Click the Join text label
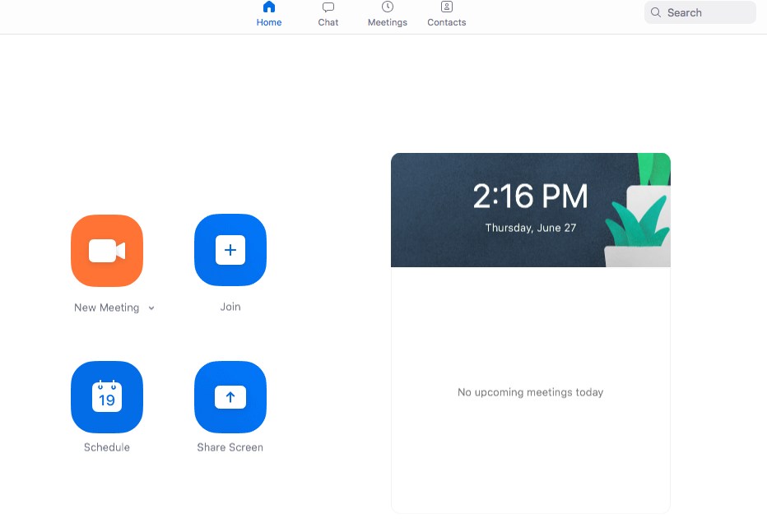The width and height of the screenshot is (767, 532). coord(230,307)
